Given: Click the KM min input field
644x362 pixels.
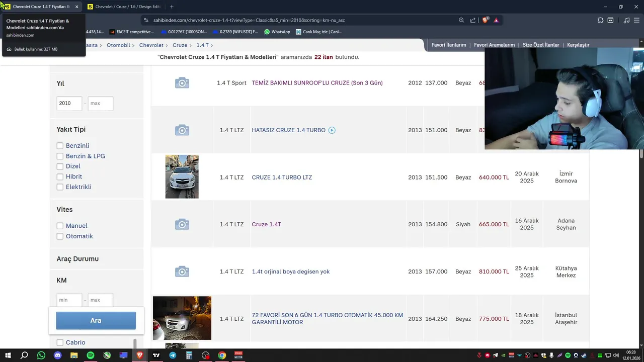Looking at the screenshot, I should pyautogui.click(x=69, y=300).
